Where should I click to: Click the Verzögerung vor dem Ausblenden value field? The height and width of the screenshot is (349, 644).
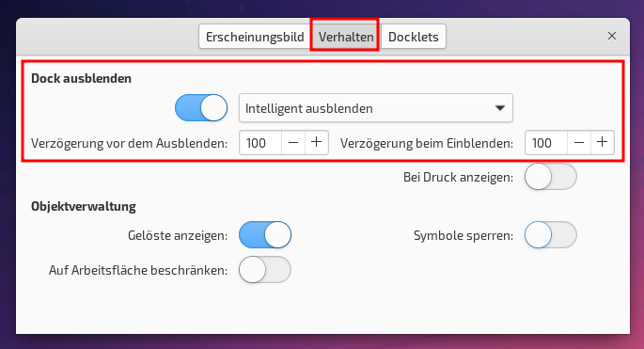260,143
